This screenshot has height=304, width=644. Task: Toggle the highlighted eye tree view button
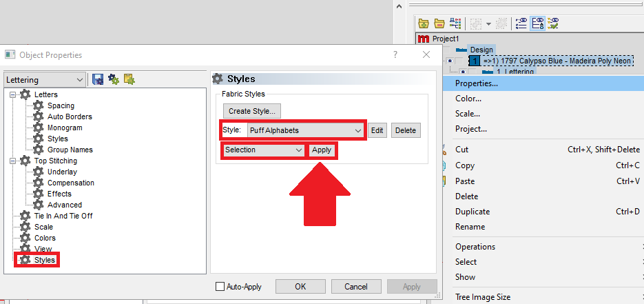click(x=537, y=23)
